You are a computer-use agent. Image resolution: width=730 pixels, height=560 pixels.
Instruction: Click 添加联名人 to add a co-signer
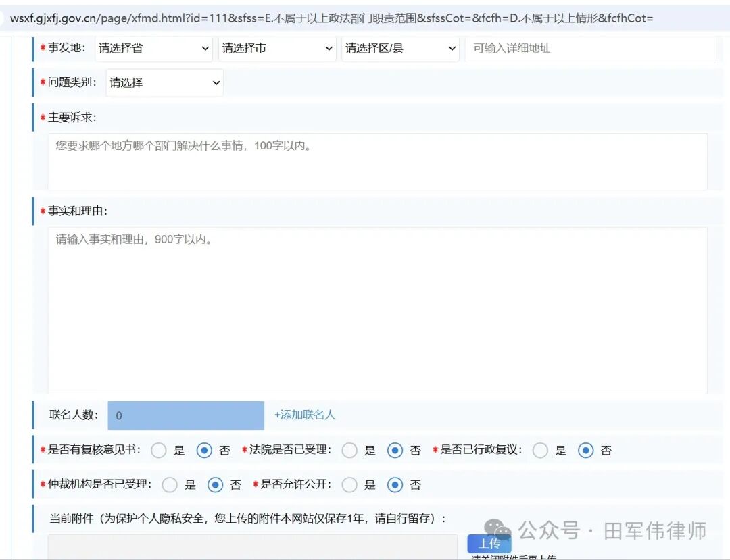point(305,415)
